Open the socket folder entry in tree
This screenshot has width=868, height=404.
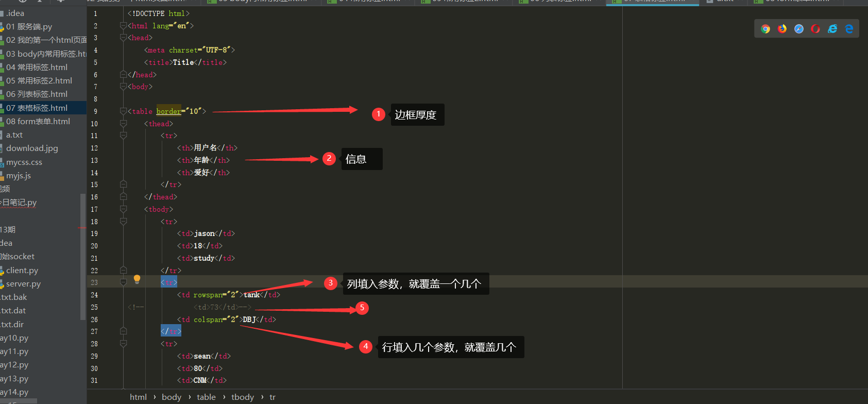[x=18, y=257]
